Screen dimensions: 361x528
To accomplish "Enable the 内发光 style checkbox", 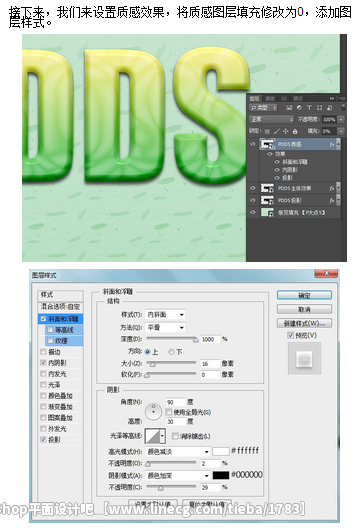I will (43, 374).
